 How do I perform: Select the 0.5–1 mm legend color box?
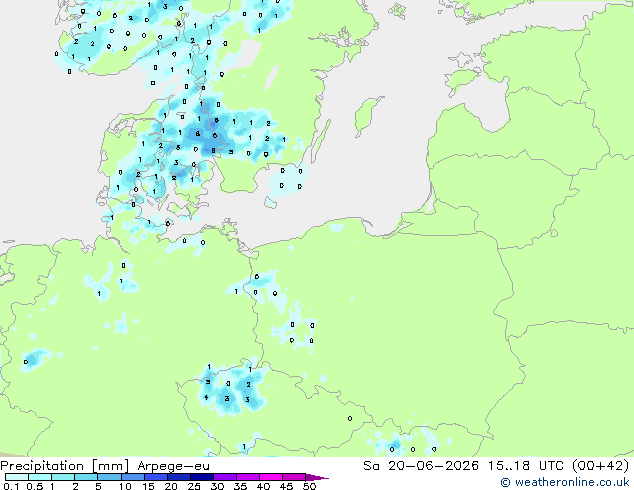point(40,477)
